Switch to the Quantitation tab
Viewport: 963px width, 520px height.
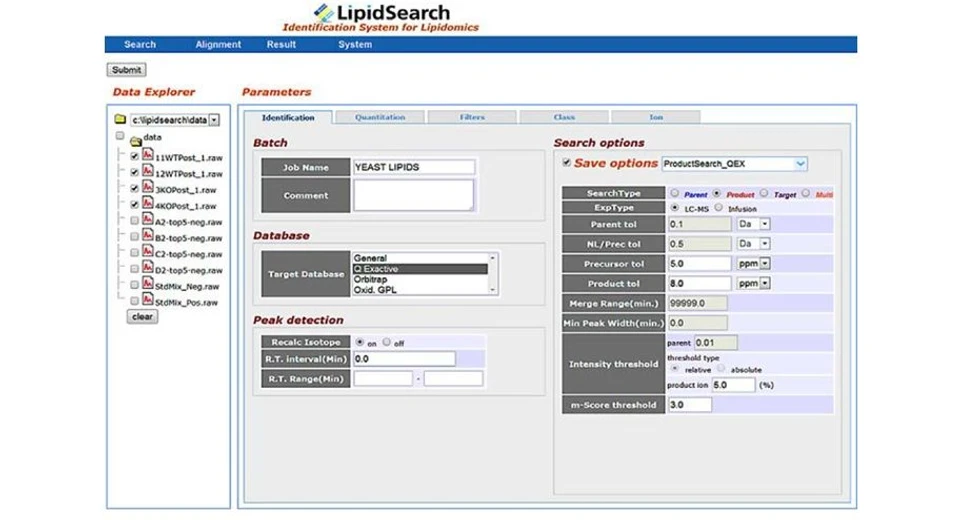click(380, 117)
